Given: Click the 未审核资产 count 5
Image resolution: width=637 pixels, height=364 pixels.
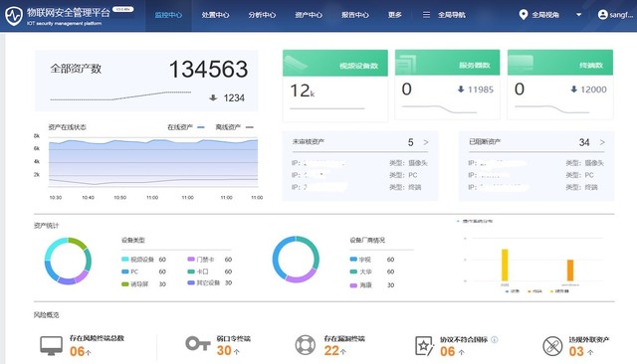Looking at the screenshot, I should coord(411,142).
